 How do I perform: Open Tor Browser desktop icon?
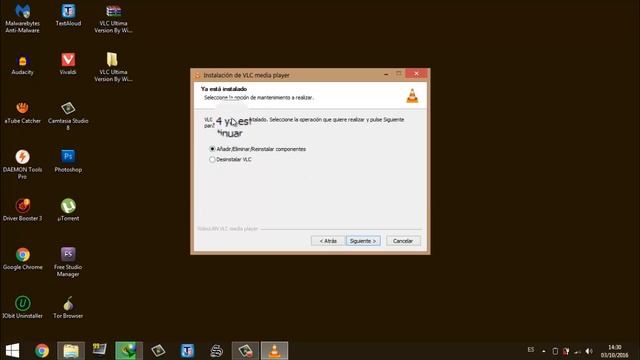coord(68,307)
